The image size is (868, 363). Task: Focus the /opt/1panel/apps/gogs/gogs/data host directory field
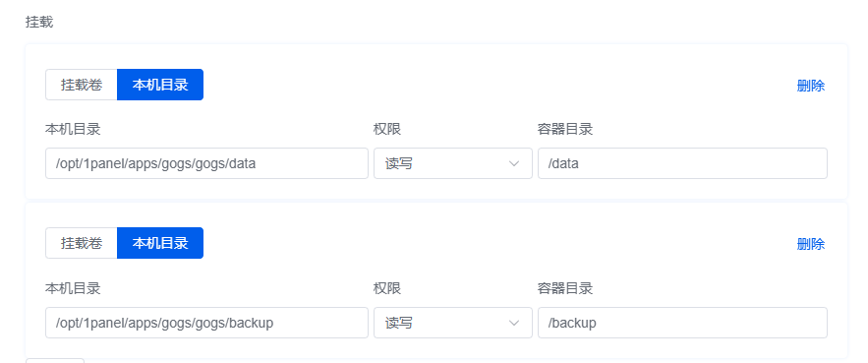(x=206, y=163)
